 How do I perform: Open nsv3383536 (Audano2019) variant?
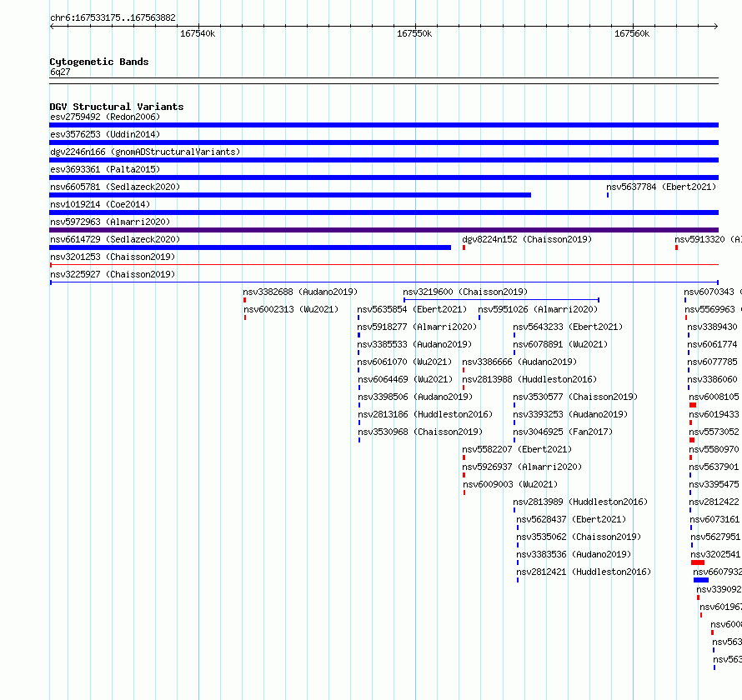[x=574, y=554]
